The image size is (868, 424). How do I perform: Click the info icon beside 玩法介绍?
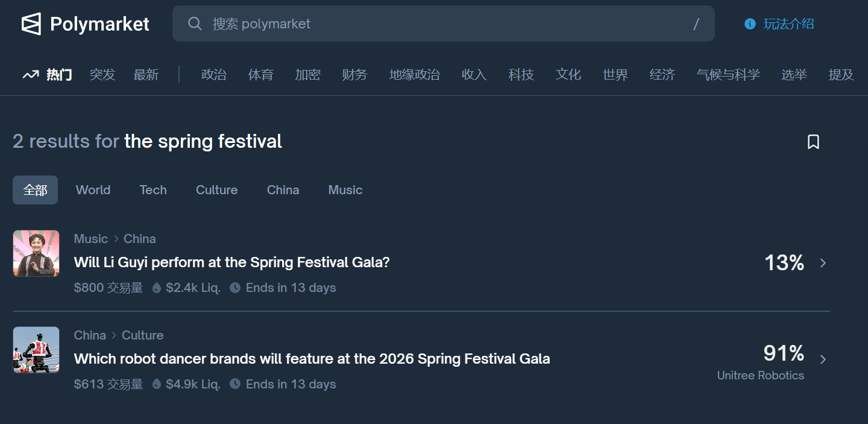(x=750, y=24)
